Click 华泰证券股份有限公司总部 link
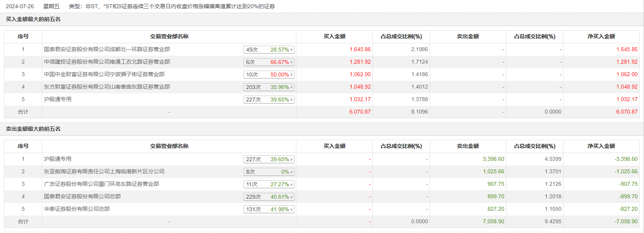This screenshot has width=644, height=233. 77,209
